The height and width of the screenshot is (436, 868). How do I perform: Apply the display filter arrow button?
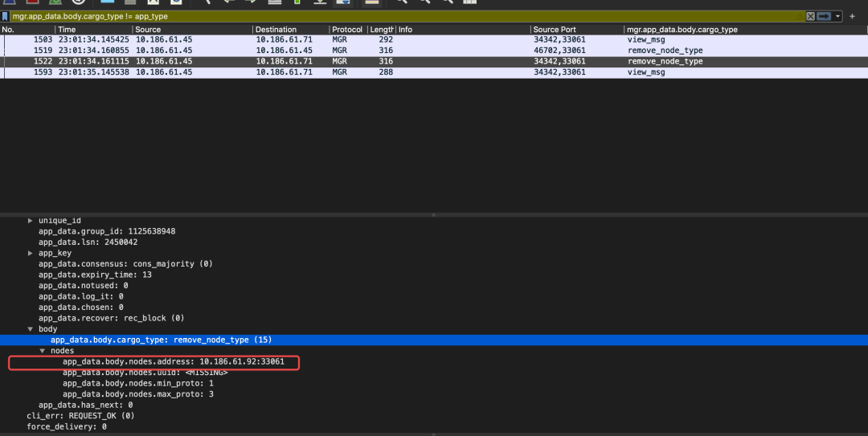pyautogui.click(x=823, y=16)
